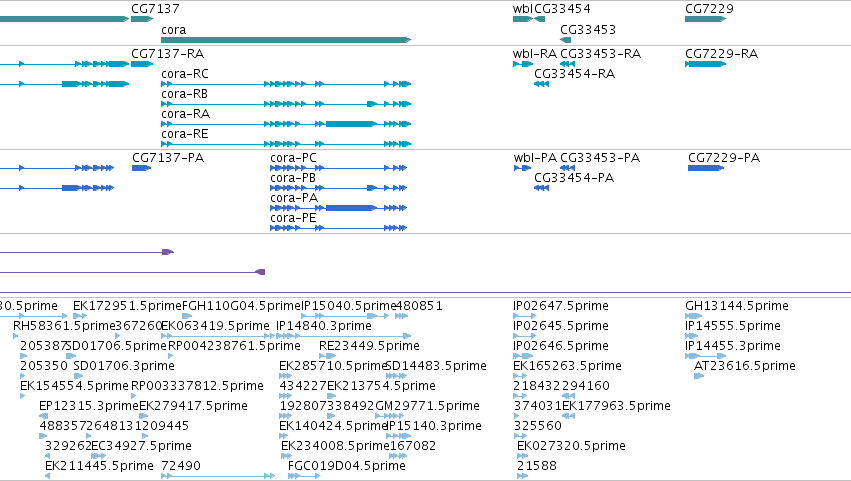This screenshot has width=851, height=481.
Task: Select the CG7229-PA protein glyph
Action: [706, 168]
